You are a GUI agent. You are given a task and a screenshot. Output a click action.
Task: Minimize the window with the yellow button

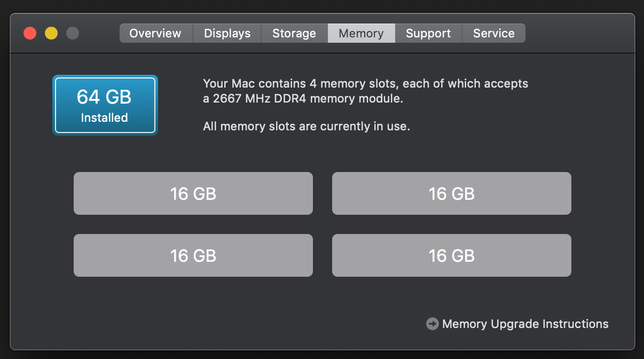point(51,33)
